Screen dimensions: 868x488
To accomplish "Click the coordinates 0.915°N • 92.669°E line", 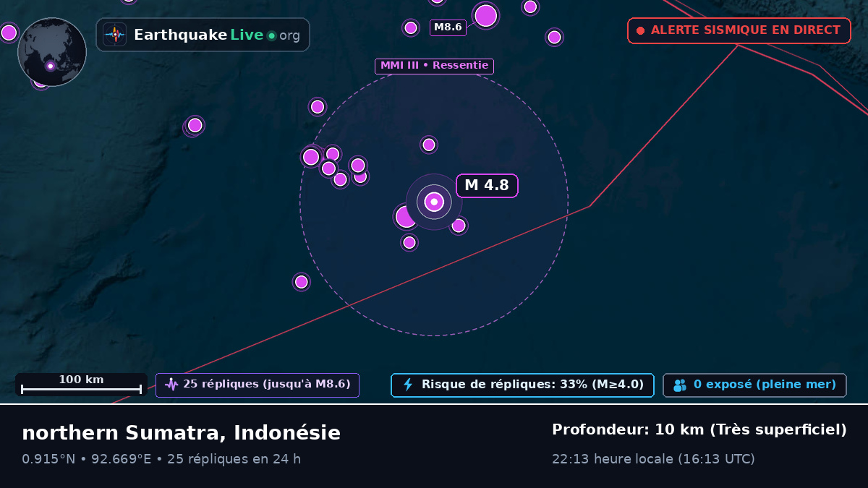I will click(x=161, y=459).
